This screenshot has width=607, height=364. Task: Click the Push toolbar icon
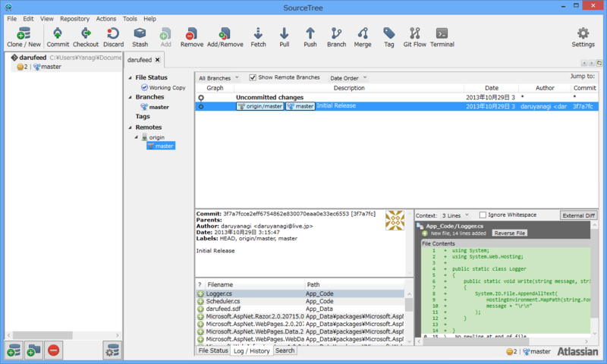click(310, 37)
